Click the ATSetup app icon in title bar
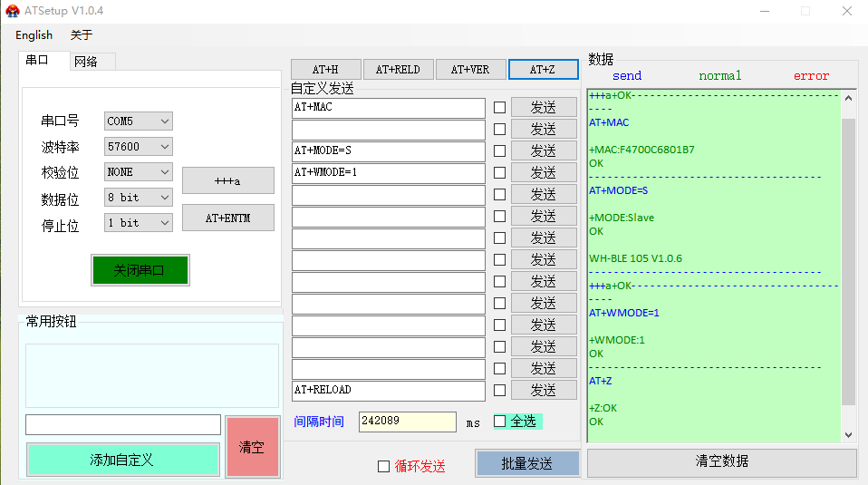 [x=13, y=11]
